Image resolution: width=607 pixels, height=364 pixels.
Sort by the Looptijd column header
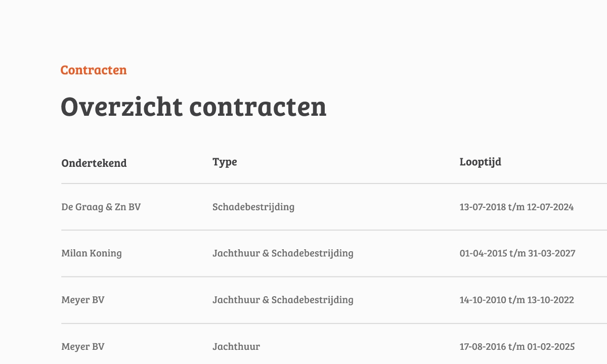(x=481, y=162)
